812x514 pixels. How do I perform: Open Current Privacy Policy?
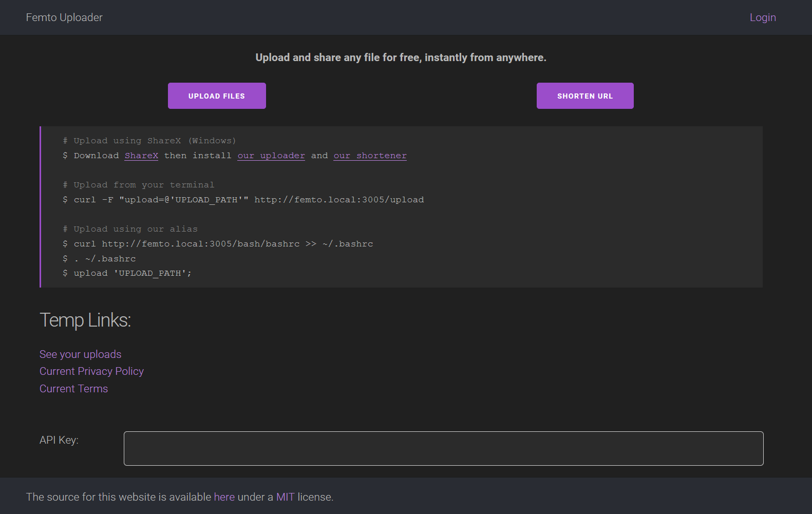(91, 371)
